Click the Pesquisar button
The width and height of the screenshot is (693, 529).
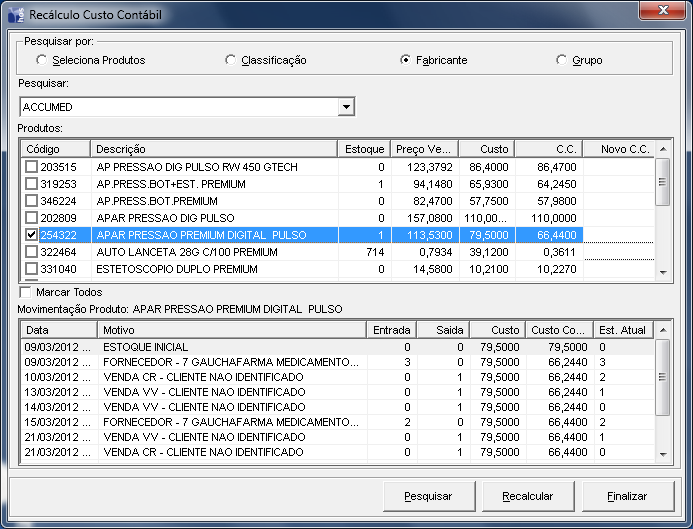click(x=429, y=496)
